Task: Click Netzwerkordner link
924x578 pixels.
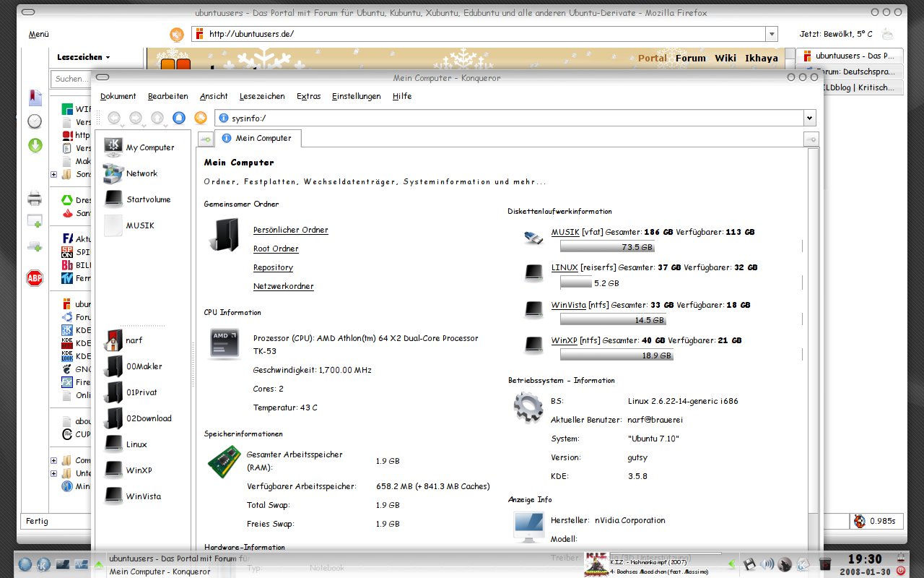Action: (x=284, y=286)
